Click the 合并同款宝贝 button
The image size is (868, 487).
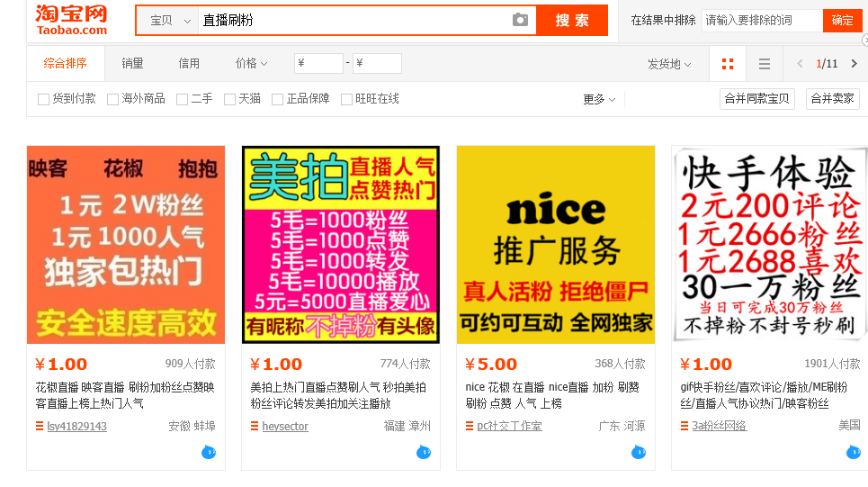(x=756, y=99)
